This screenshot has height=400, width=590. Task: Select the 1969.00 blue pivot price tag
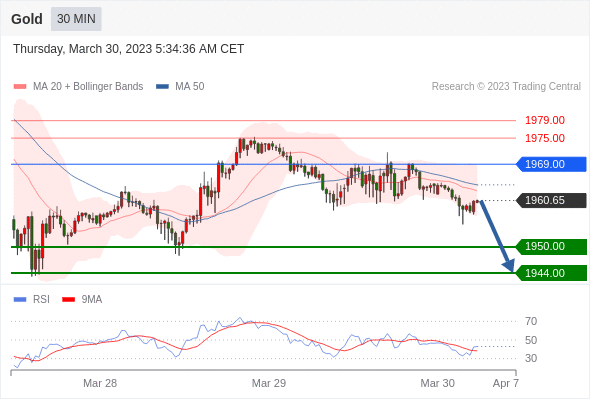pyautogui.click(x=551, y=164)
